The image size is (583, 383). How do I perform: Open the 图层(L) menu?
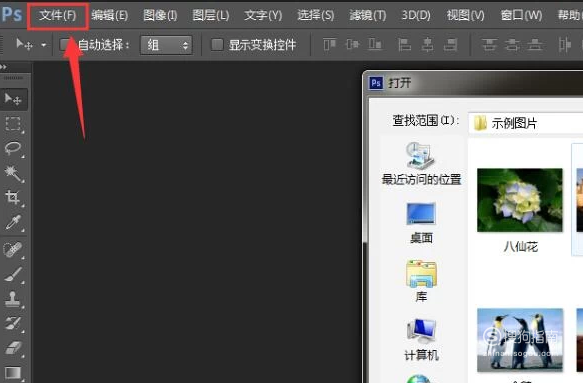pyautogui.click(x=211, y=16)
